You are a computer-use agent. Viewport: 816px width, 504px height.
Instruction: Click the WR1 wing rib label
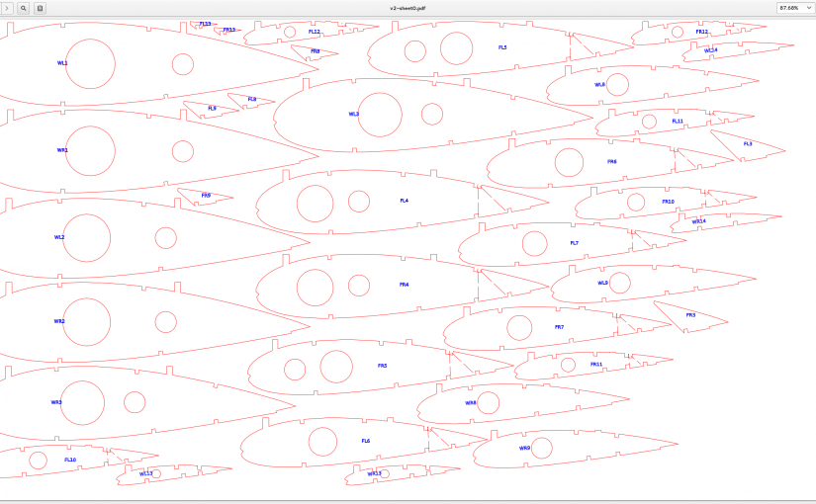pyautogui.click(x=62, y=150)
